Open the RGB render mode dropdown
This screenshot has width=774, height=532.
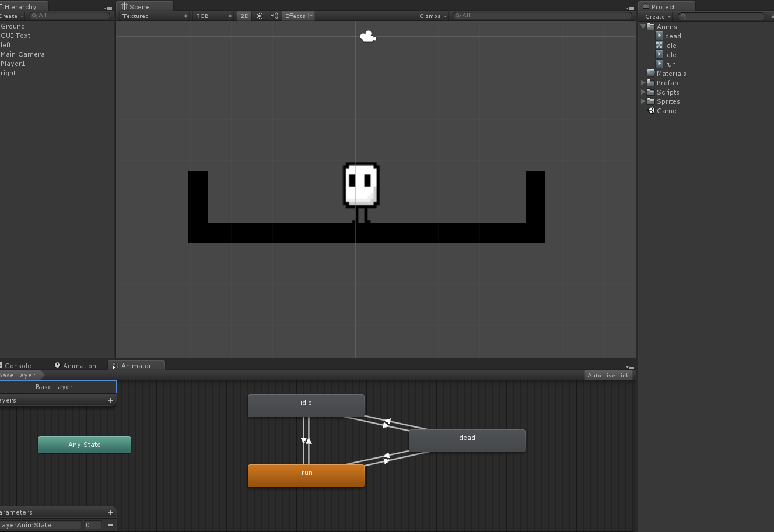(x=213, y=16)
